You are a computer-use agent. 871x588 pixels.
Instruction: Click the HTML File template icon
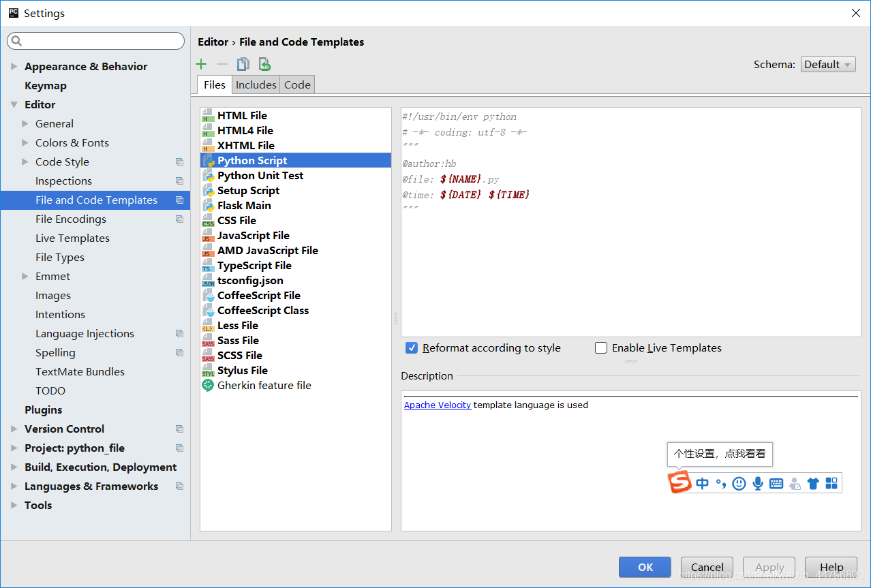tap(208, 116)
